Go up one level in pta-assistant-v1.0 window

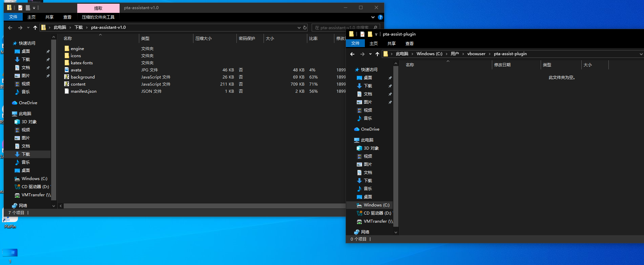pyautogui.click(x=35, y=28)
